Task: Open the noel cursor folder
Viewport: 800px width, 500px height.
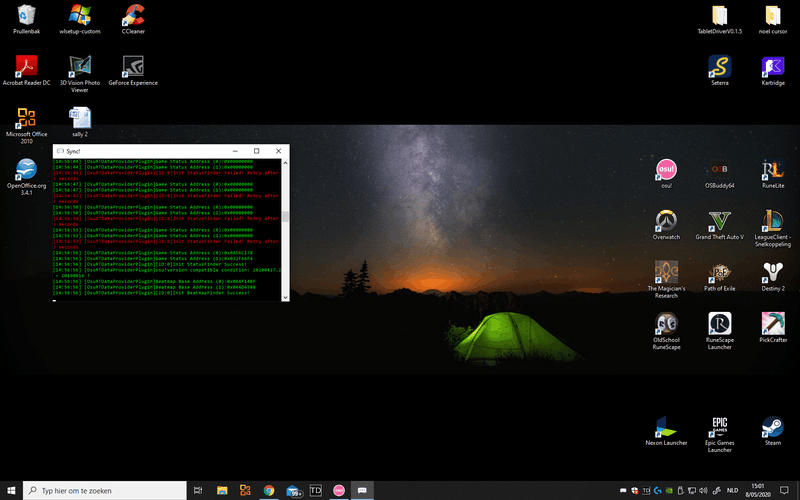Action: coord(772,19)
